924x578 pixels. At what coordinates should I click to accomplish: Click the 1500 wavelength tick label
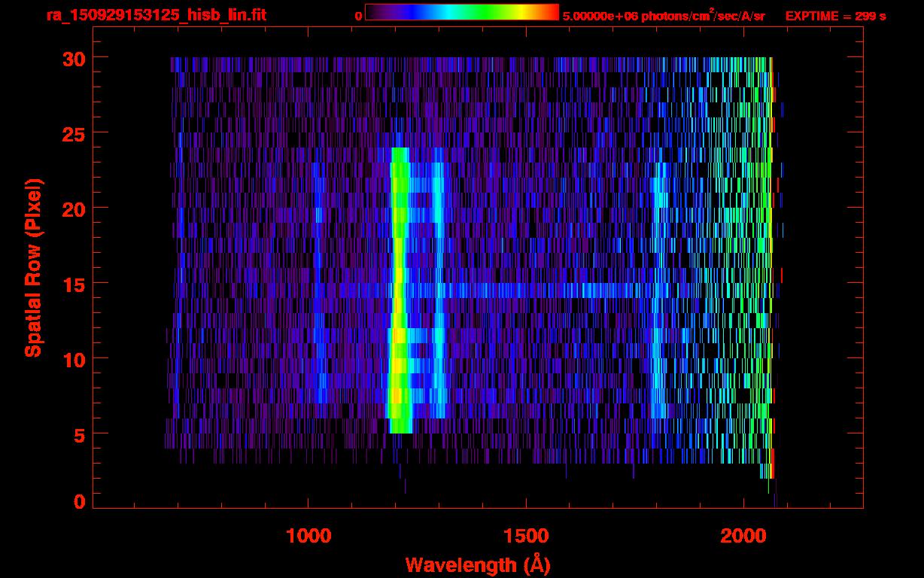click(x=526, y=536)
